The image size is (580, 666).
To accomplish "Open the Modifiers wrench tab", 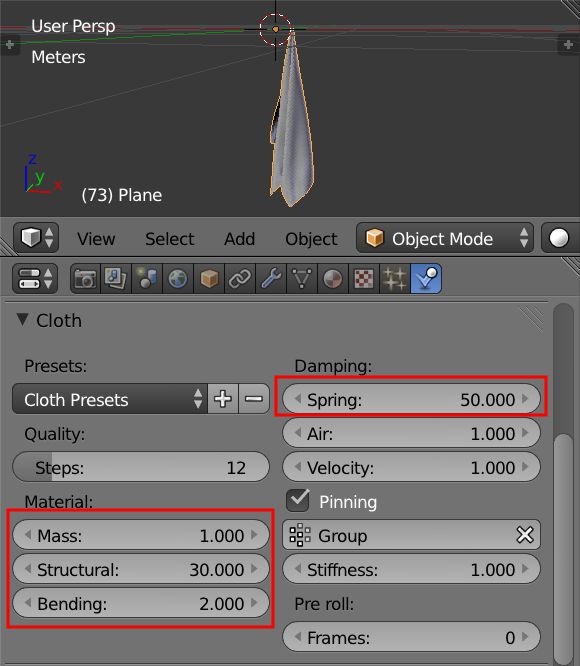I will pos(271,279).
